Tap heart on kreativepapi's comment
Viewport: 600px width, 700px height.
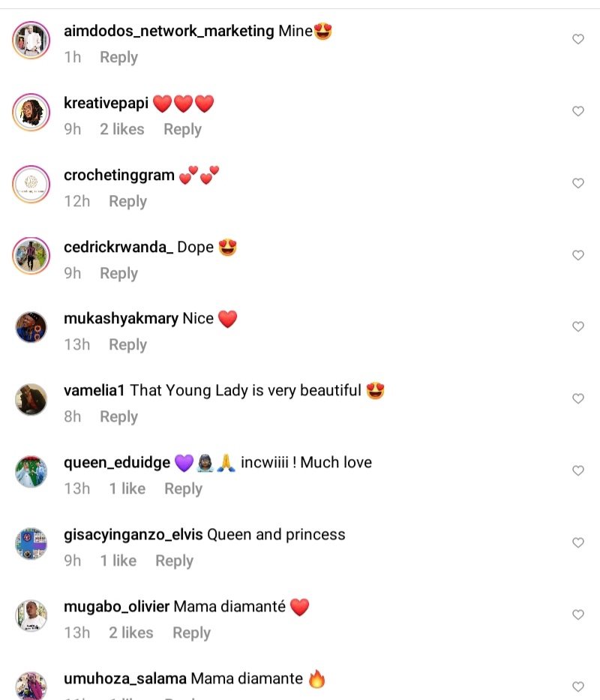point(578,111)
